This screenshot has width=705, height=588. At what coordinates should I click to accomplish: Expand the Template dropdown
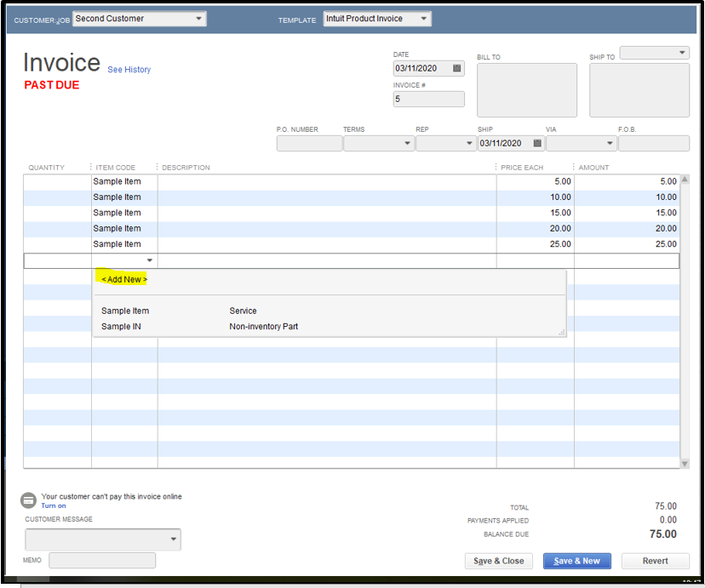(x=423, y=19)
